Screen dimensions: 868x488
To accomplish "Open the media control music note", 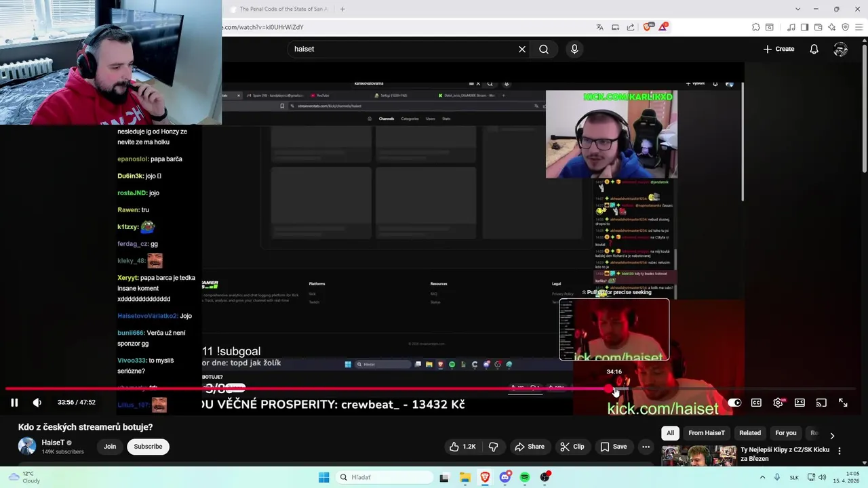I will coord(791,27).
